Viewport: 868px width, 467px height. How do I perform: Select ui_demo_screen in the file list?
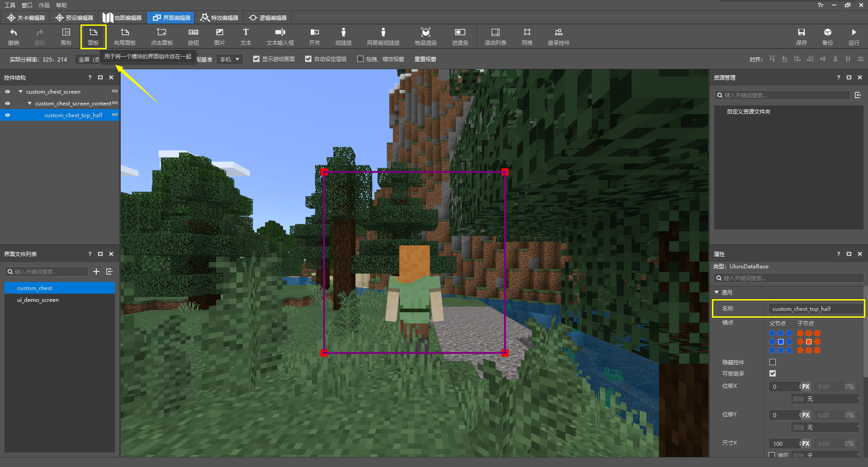click(x=38, y=300)
